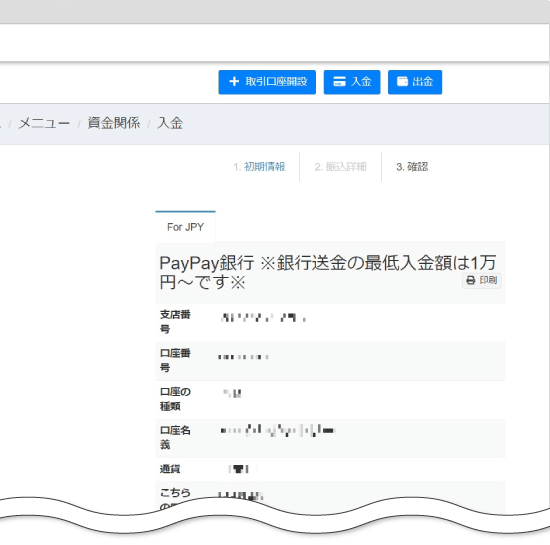Print details with the 印刷 button
Screen dimensions: 550x545
[482, 280]
